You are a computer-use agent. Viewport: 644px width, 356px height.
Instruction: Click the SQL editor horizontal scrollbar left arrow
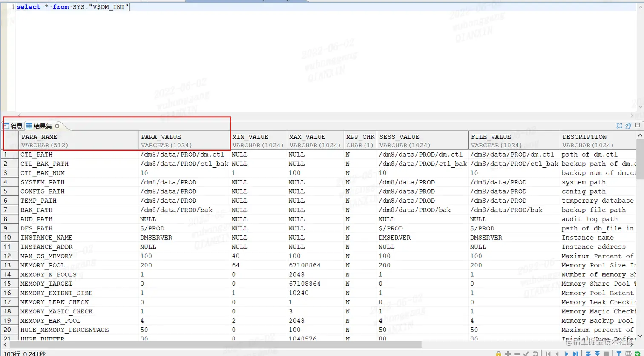pyautogui.click(x=18, y=115)
